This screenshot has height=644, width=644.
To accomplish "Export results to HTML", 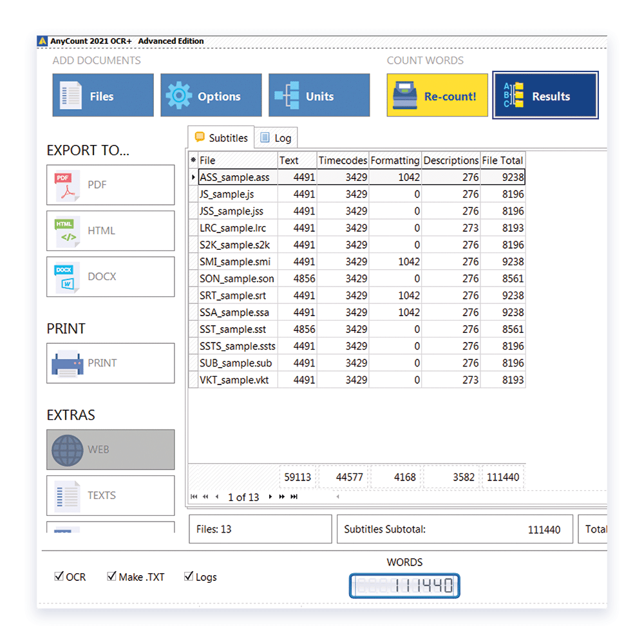I will pos(111,231).
